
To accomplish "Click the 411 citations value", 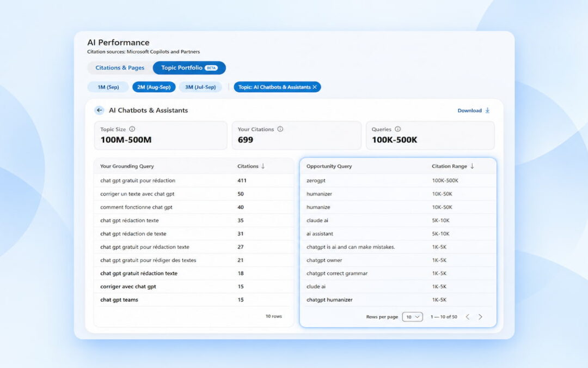I will [x=242, y=180].
